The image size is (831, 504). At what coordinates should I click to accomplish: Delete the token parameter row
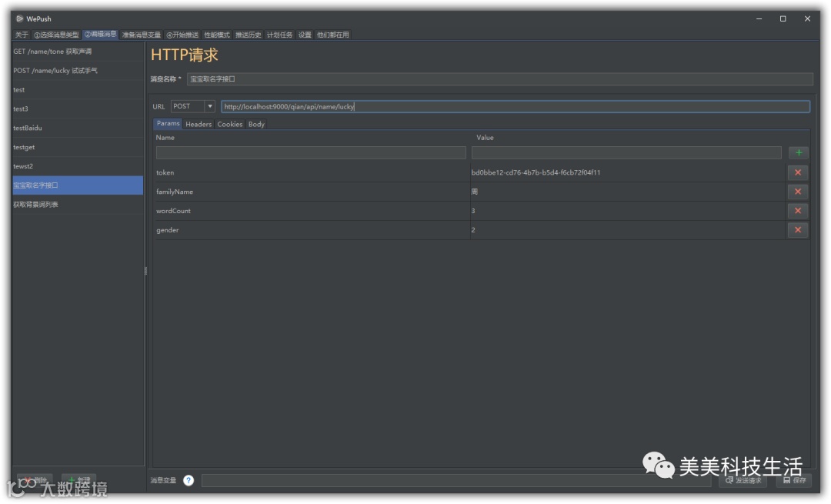point(798,172)
